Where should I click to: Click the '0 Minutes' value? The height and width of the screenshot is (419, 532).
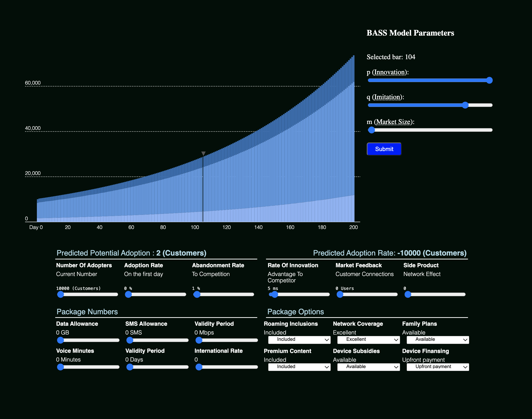tap(68, 359)
